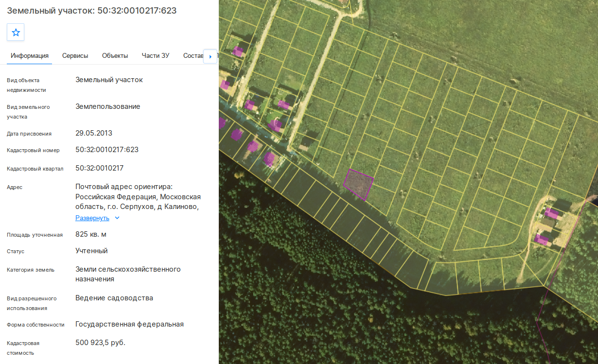Click the cadastral number value 50:32:0010217:623
Screen dimensions: 598x364
107,150
